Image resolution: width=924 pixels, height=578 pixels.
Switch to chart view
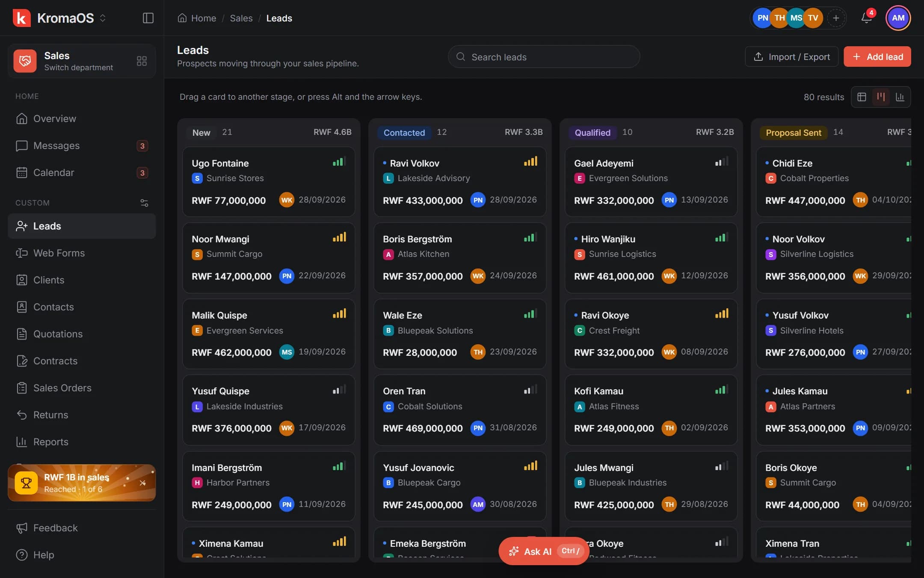point(900,97)
